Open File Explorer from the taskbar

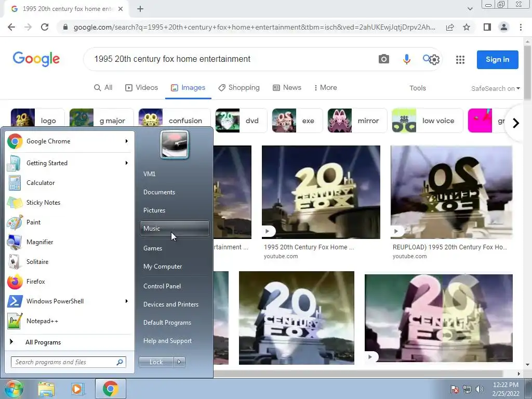[x=46, y=389]
